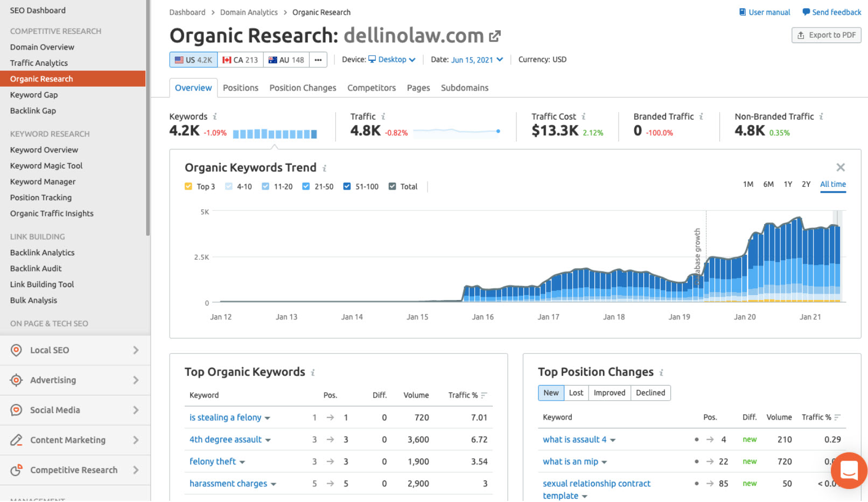Toggle the Total checkbox
This screenshot has width=868, height=502.
pyautogui.click(x=392, y=186)
